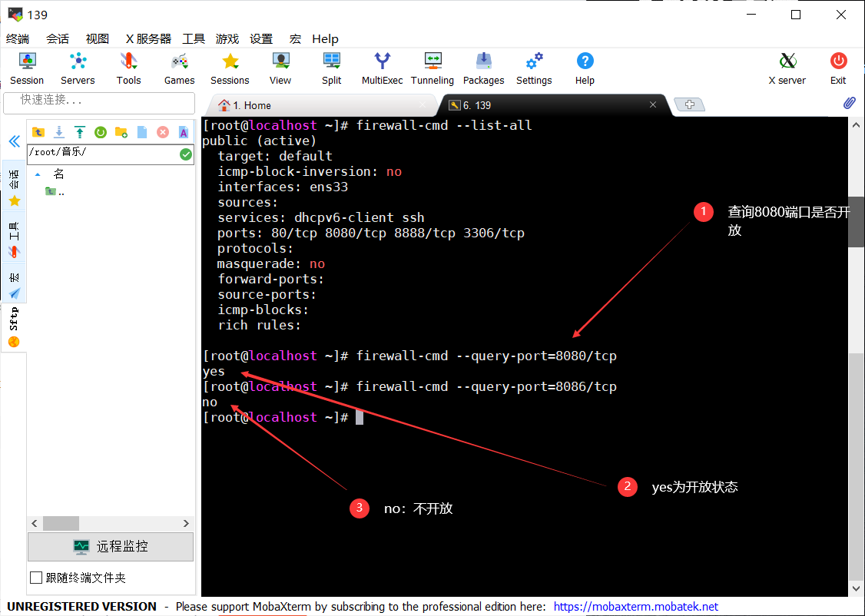Start the X server
This screenshot has height=616, width=865.
[x=787, y=68]
